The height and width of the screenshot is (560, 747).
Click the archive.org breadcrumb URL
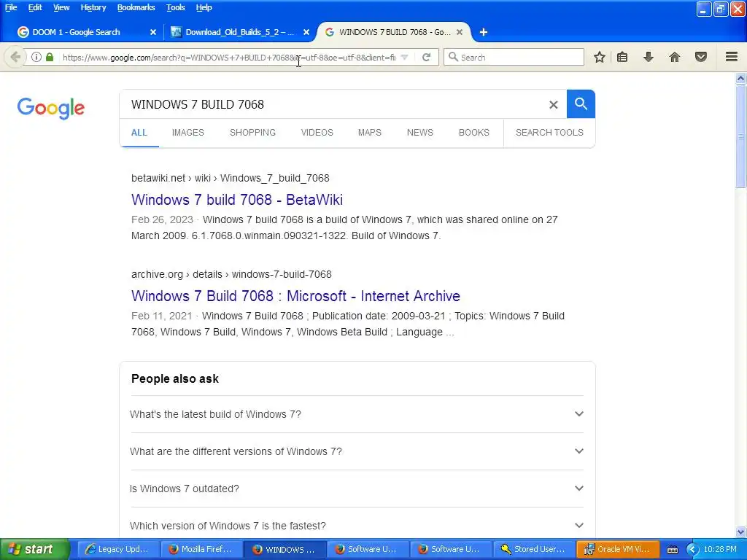(x=231, y=274)
